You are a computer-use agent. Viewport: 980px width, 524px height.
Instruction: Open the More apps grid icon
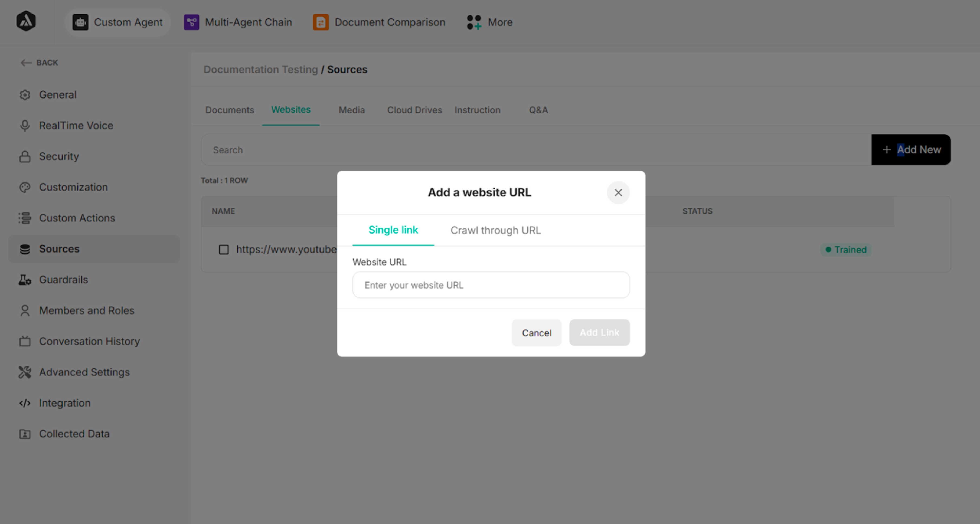pyautogui.click(x=474, y=22)
